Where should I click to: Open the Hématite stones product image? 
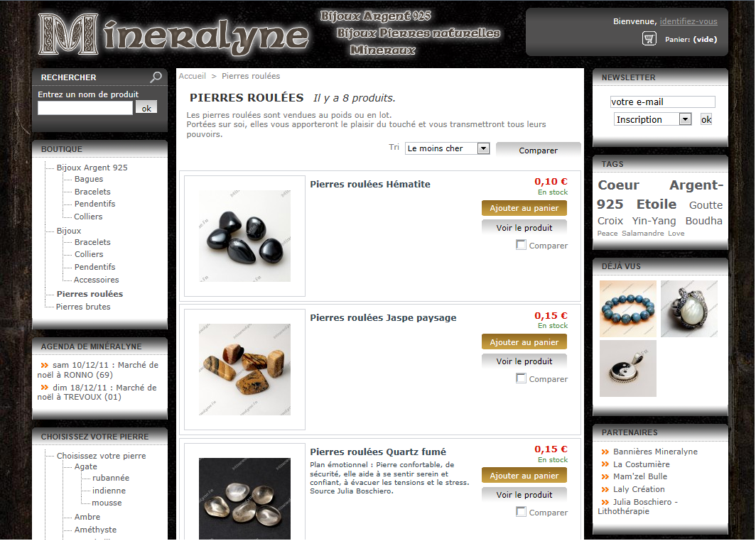(244, 236)
